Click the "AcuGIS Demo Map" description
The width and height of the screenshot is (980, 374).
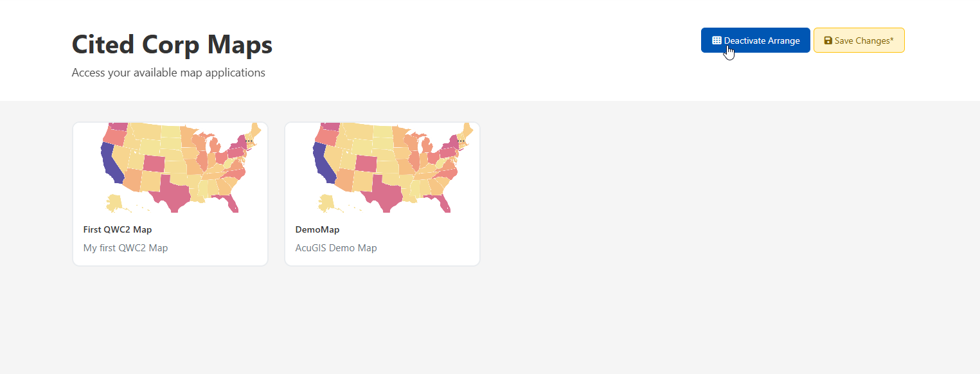coord(335,247)
